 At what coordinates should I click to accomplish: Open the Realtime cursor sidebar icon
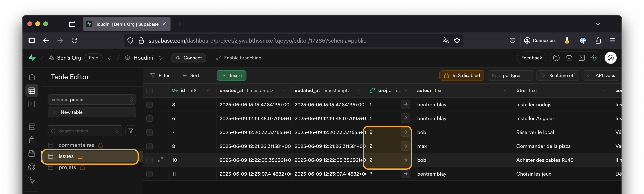click(x=32, y=180)
